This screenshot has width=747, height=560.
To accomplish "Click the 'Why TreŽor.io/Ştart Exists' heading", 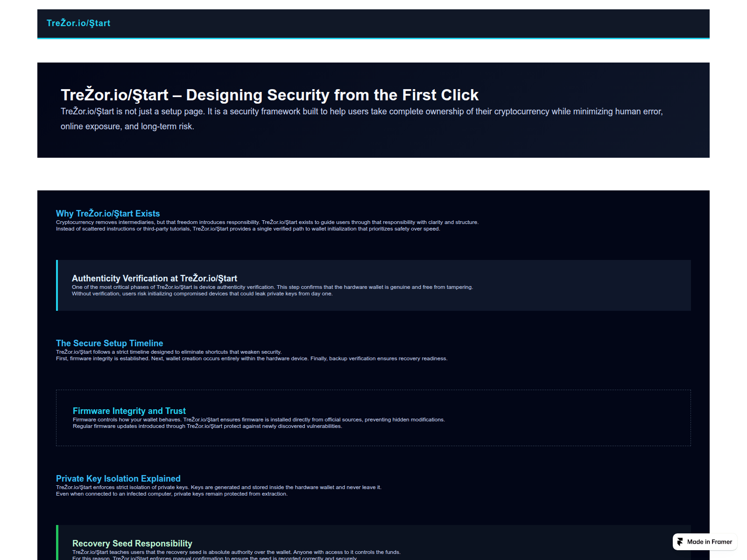I will 108,213.
